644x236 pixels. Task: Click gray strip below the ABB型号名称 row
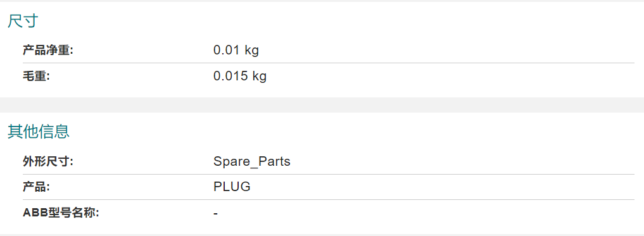pyautogui.click(x=322, y=235)
